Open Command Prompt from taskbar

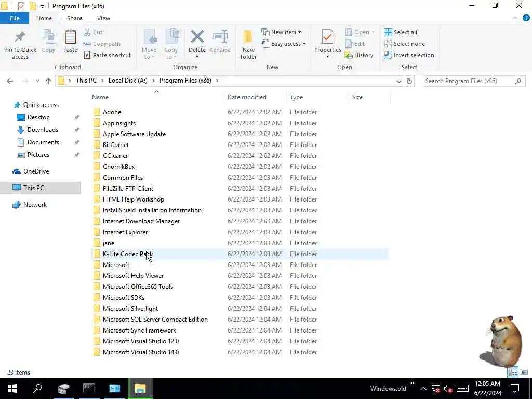pyautogui.click(x=89, y=389)
